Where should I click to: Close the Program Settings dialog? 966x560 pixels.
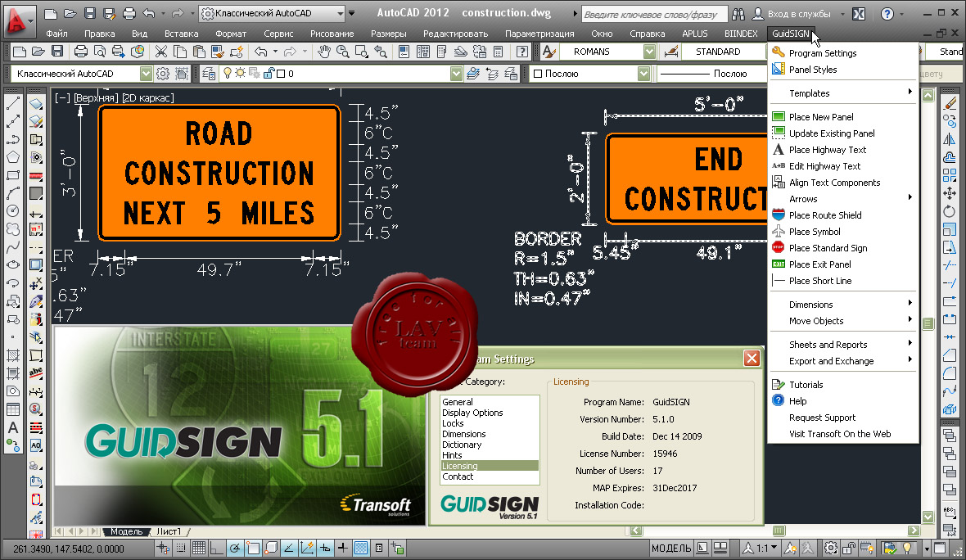752,359
